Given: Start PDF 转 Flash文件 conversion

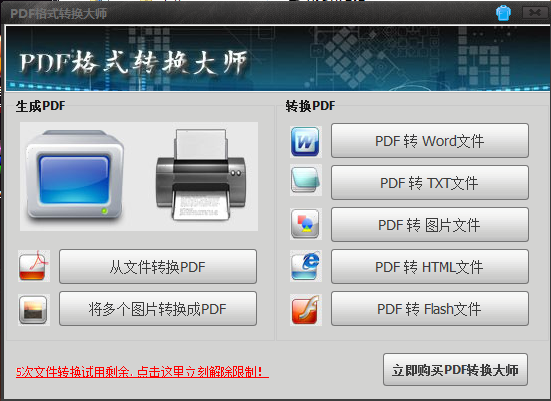Looking at the screenshot, I should (429, 309).
